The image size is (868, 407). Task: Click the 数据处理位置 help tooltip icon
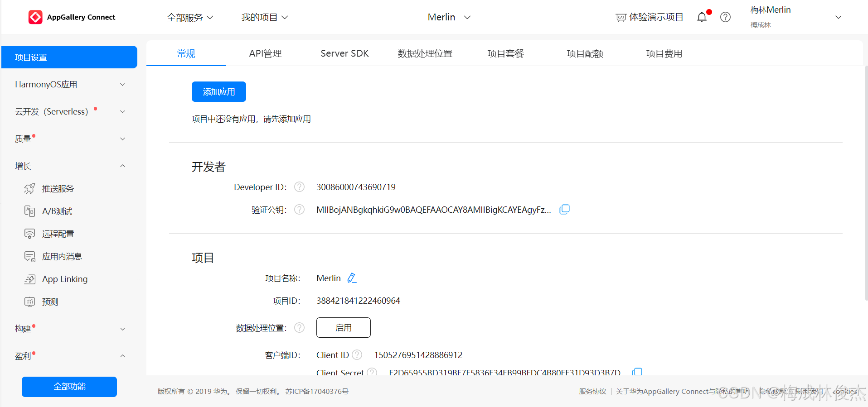click(x=299, y=328)
